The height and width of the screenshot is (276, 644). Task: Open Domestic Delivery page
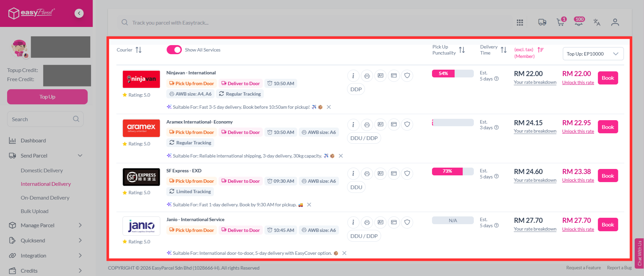[42, 170]
